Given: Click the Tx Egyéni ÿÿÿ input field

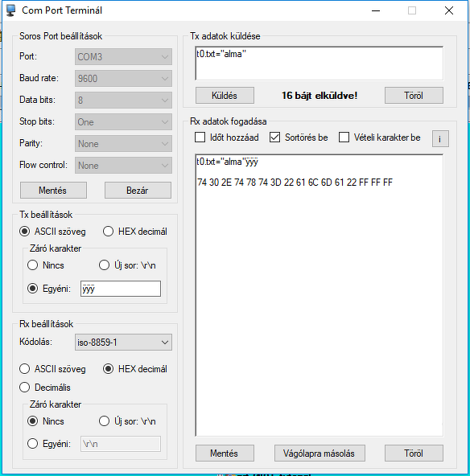Looking at the screenshot, I should pyautogui.click(x=121, y=289).
